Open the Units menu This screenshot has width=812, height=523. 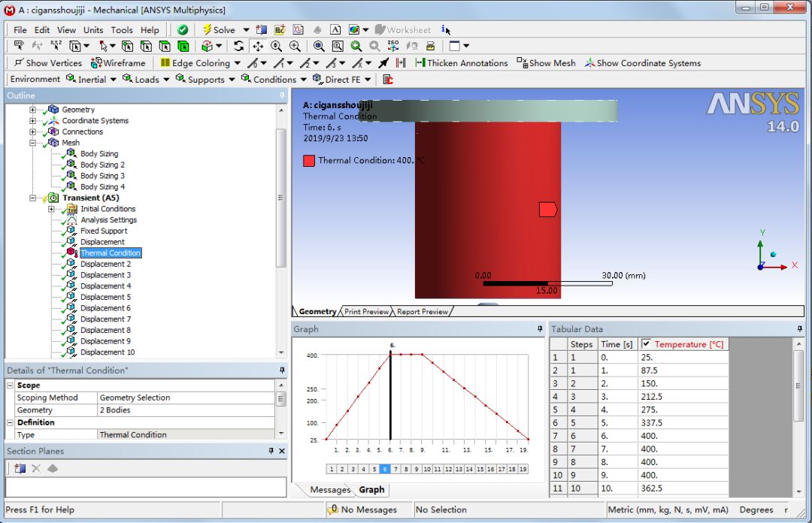[x=93, y=30]
